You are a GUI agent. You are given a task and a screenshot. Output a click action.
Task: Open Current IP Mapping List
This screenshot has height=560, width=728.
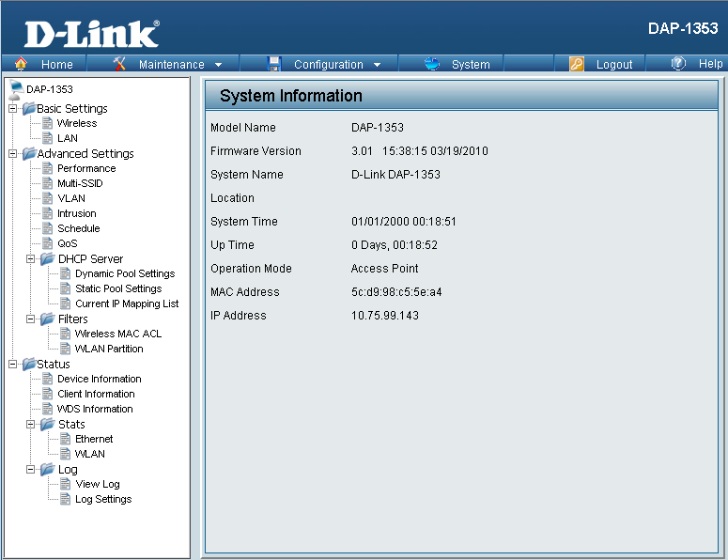(127, 303)
